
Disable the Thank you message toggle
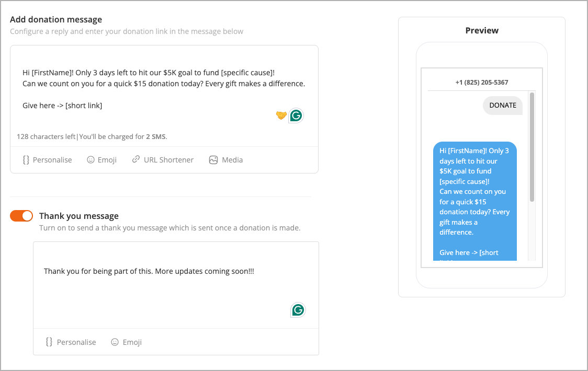21,216
